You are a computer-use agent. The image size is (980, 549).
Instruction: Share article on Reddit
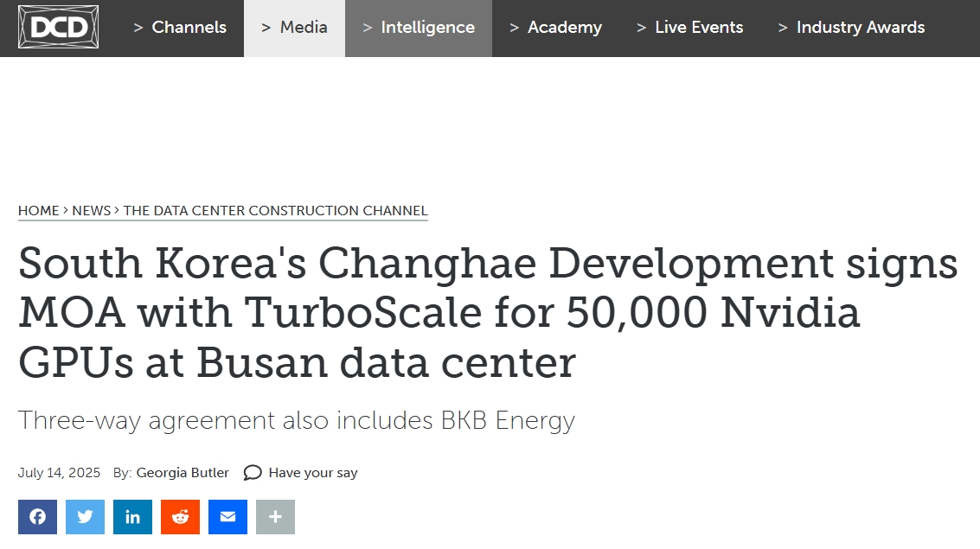[180, 517]
